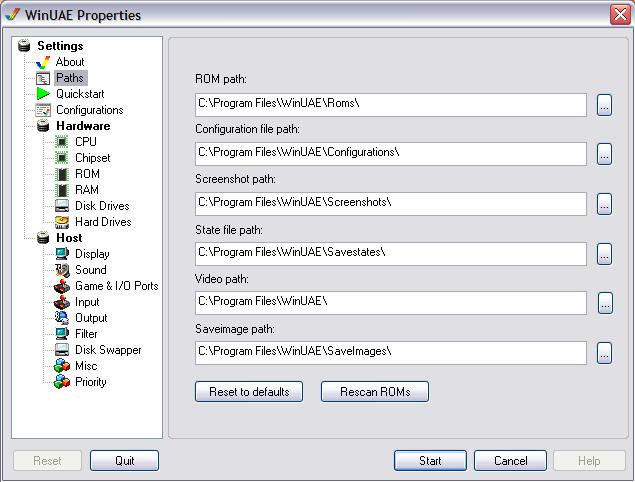The image size is (635, 482).
Task: Click Rescan ROMs
Action: 375,392
